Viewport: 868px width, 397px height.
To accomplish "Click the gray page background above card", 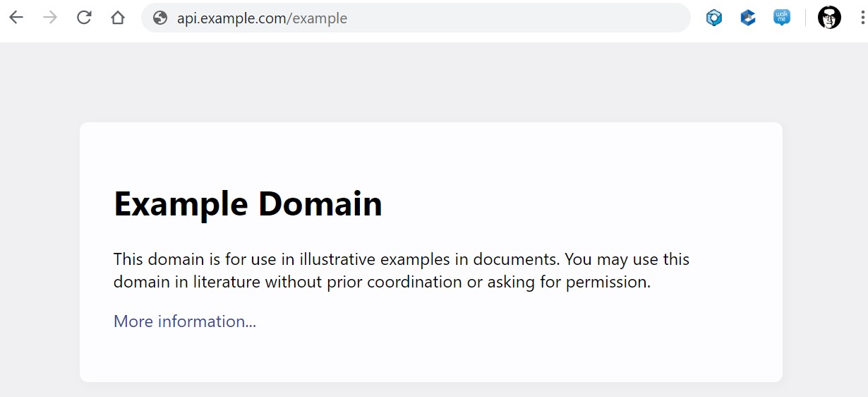I will coord(430,81).
